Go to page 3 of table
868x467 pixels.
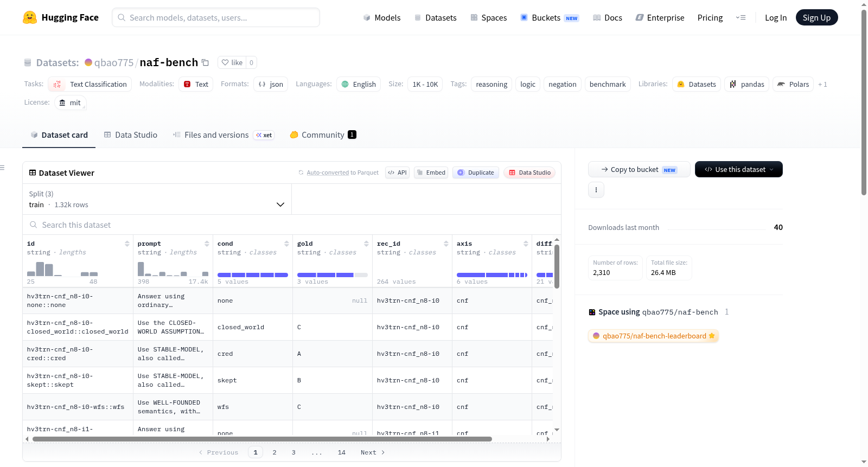coord(293,452)
